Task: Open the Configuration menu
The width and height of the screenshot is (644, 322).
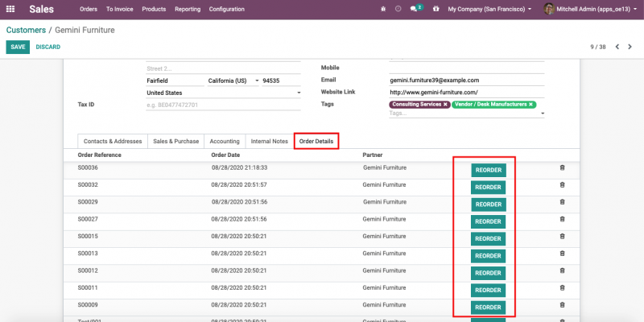Action: 227,9
